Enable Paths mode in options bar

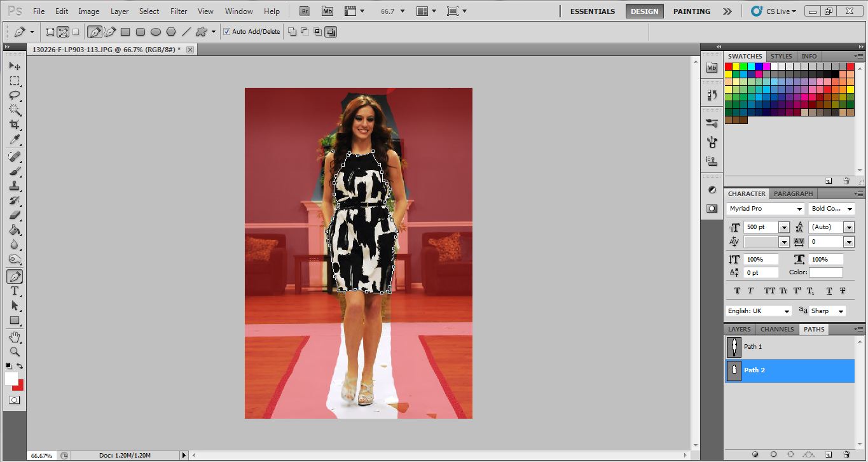point(63,31)
